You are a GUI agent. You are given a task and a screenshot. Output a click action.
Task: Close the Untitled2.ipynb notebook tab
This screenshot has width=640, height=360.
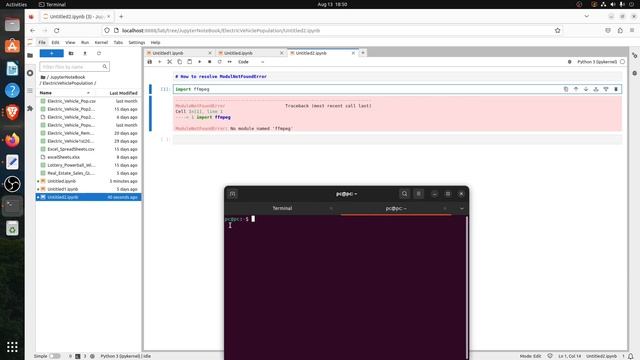pyautogui.click(x=353, y=53)
